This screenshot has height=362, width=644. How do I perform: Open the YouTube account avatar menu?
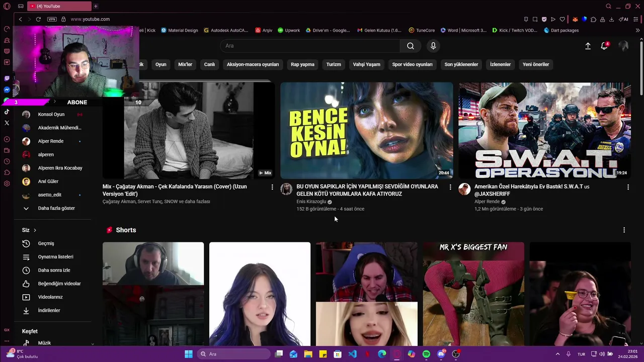coord(623,46)
